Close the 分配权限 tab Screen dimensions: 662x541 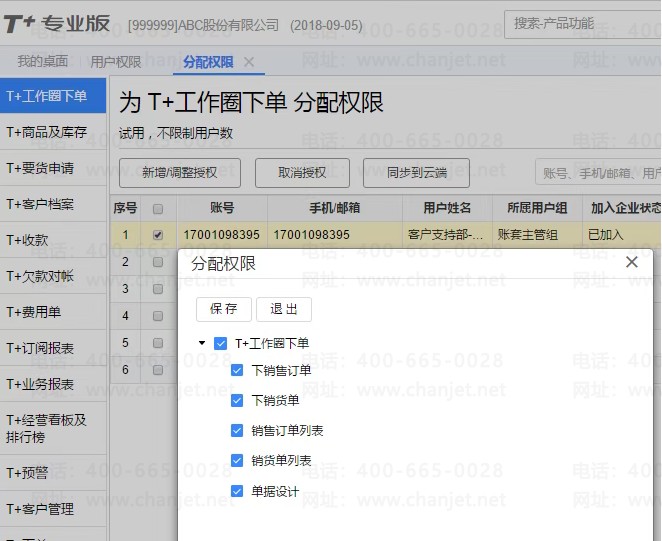249,63
